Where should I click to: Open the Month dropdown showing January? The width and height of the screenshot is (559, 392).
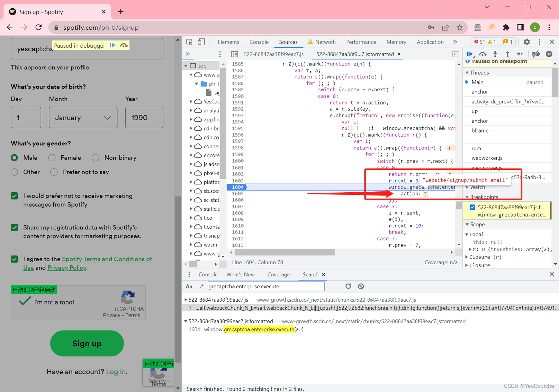coord(83,118)
